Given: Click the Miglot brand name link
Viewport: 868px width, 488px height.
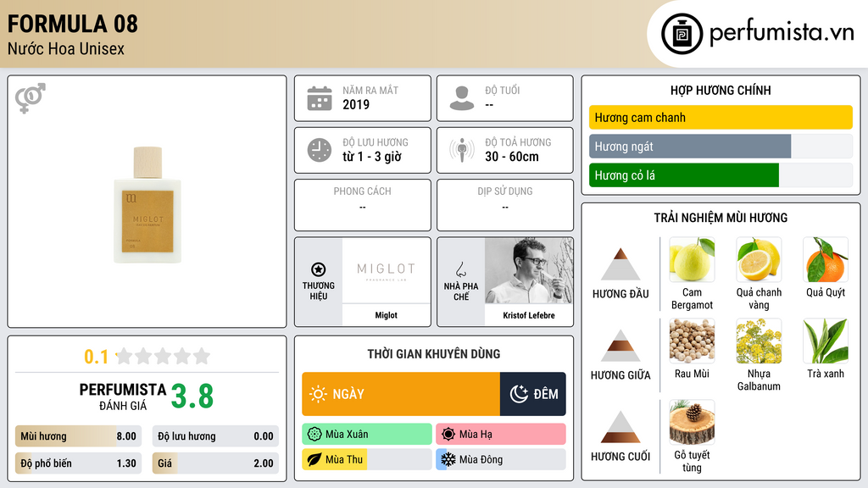Looking at the screenshot, I should pyautogui.click(x=386, y=315).
